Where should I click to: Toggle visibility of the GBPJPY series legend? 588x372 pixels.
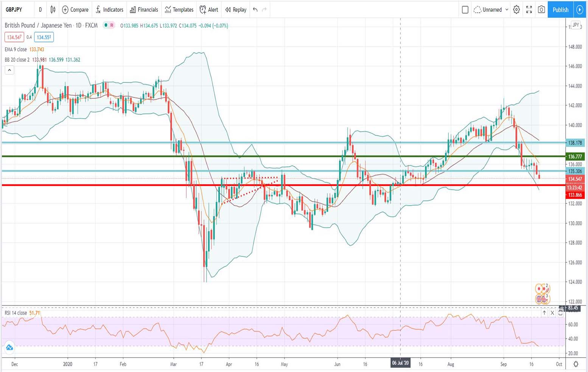tap(106, 25)
